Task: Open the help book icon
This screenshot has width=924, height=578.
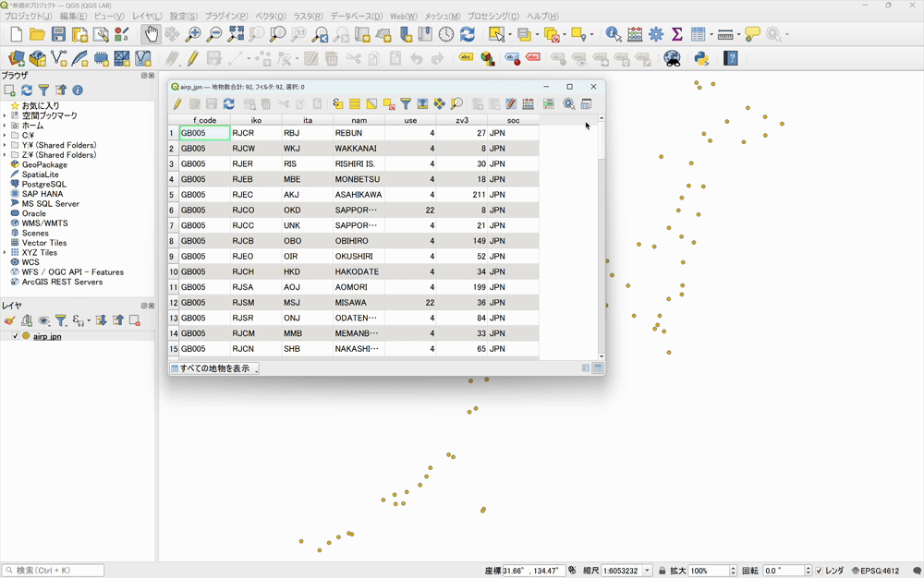Action: (731, 58)
